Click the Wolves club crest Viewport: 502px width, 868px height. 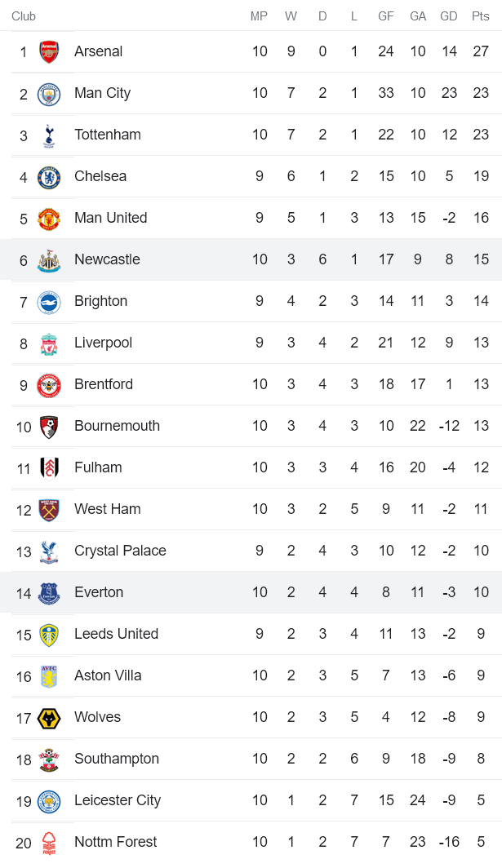pos(49,718)
